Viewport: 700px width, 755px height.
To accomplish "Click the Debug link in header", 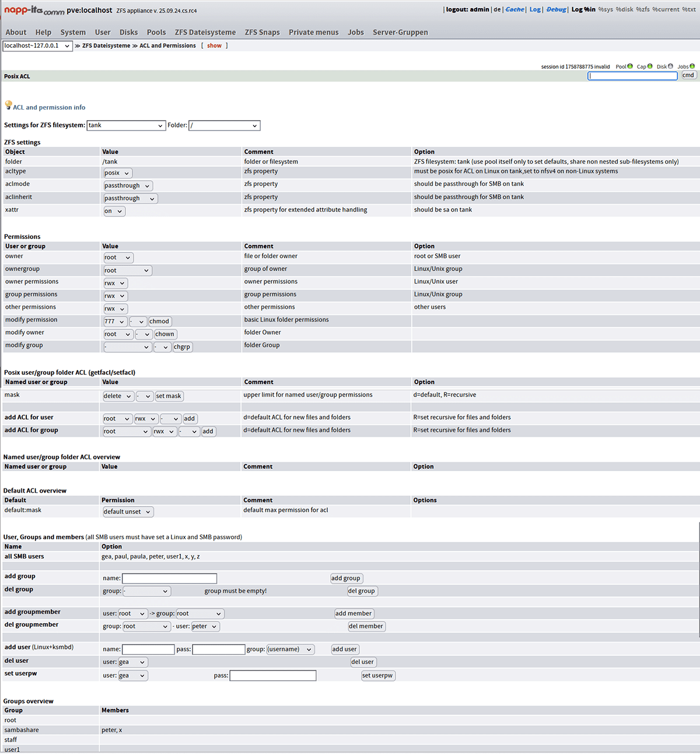I will point(556,9).
